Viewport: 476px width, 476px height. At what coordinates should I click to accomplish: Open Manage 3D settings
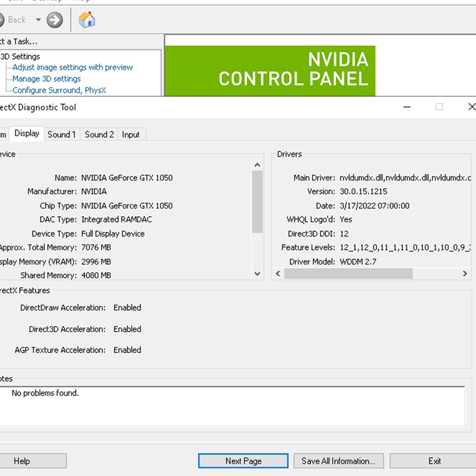(x=47, y=79)
